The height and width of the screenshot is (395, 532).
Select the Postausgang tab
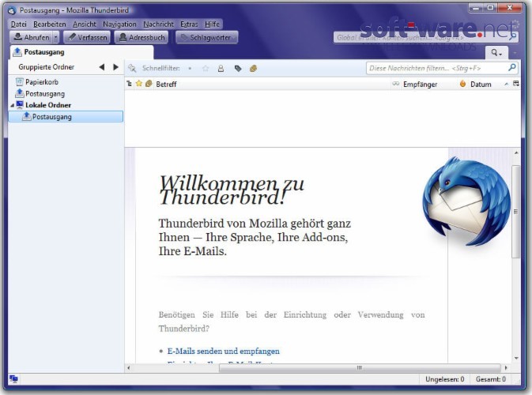coord(81,52)
